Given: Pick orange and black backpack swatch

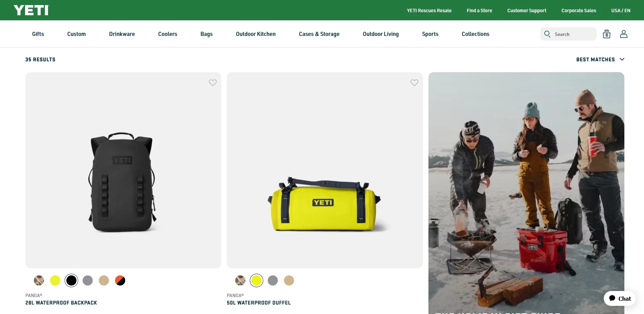Looking at the screenshot, I should coord(120,280).
